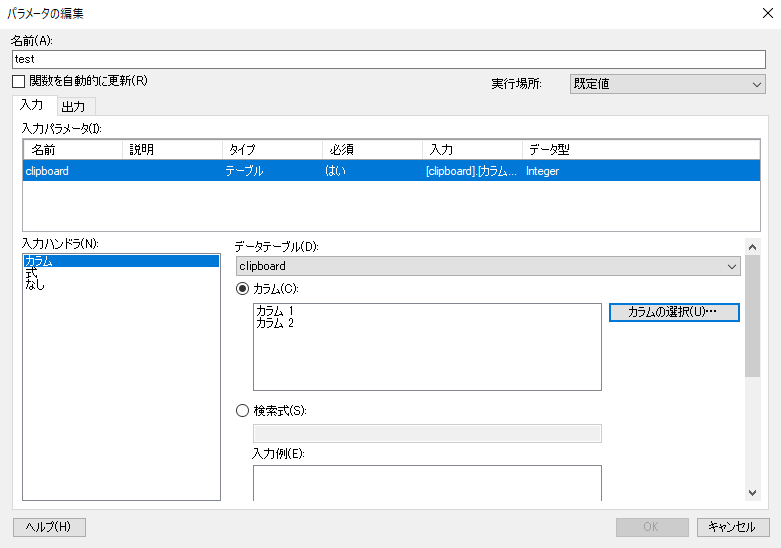The height and width of the screenshot is (548, 781).
Task: Switch to the 入力 tab
Action: click(x=32, y=105)
